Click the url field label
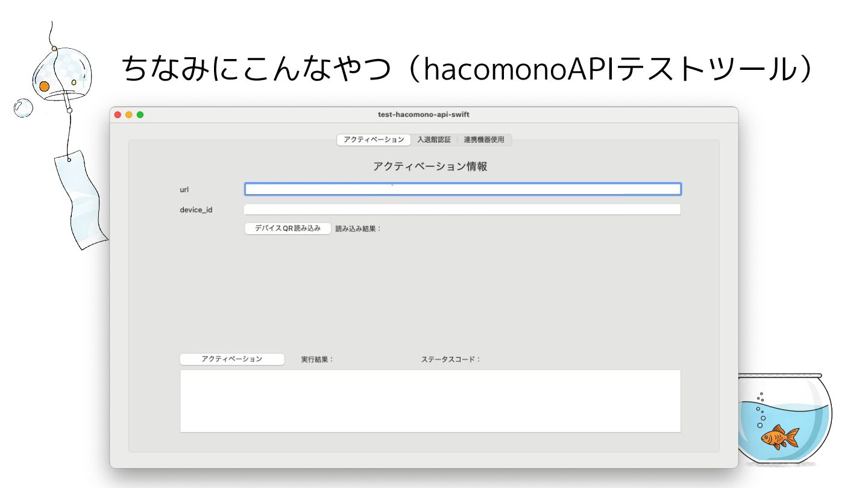 pos(184,189)
